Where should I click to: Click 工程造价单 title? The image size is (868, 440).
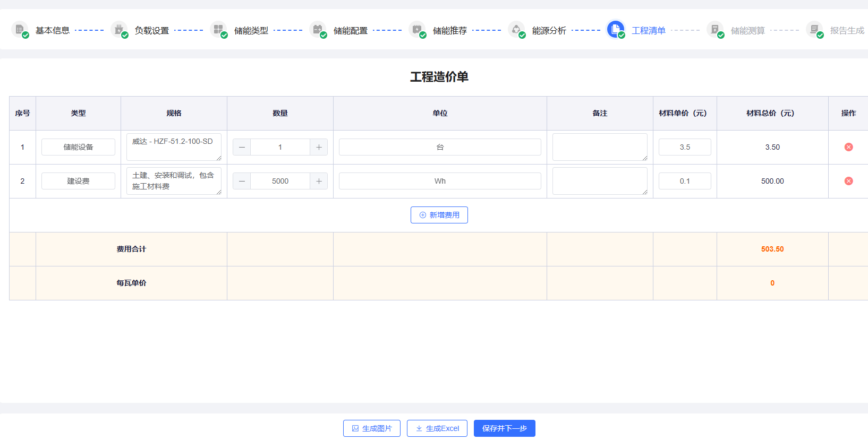[x=439, y=77]
